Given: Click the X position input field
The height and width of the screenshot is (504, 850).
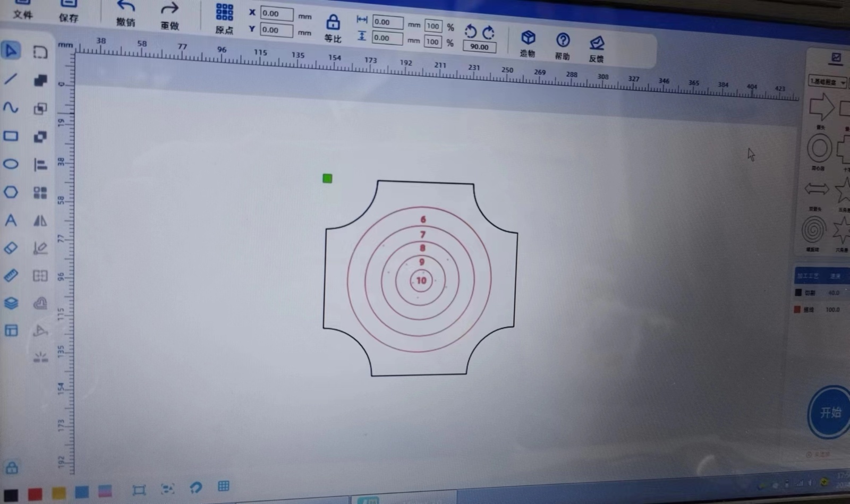Looking at the screenshot, I should pos(276,14).
